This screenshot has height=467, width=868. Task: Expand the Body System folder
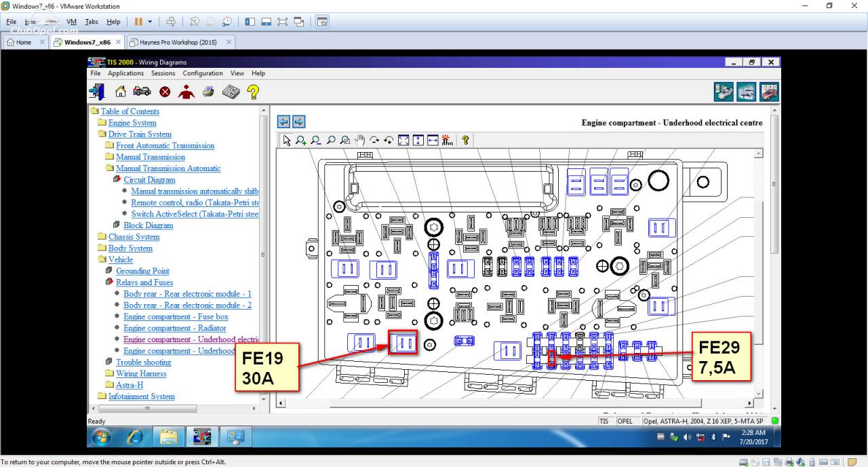(x=102, y=248)
